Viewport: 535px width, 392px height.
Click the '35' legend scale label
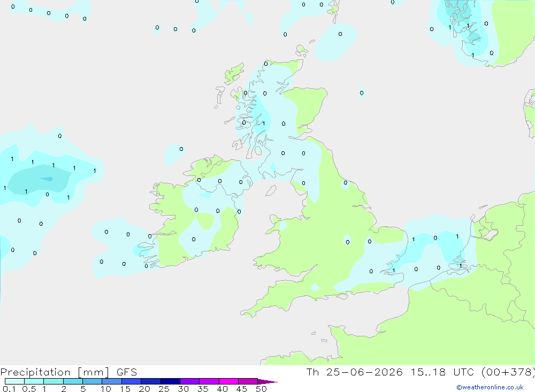203,389
